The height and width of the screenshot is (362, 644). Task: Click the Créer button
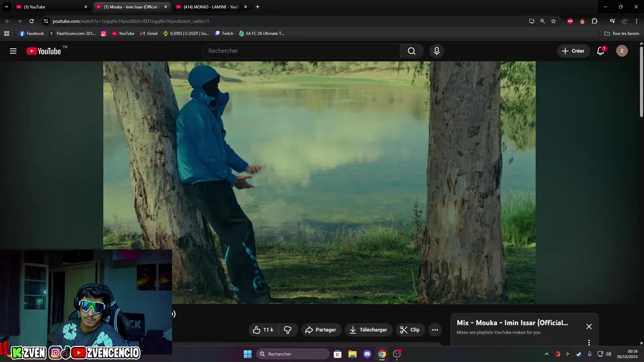[574, 51]
